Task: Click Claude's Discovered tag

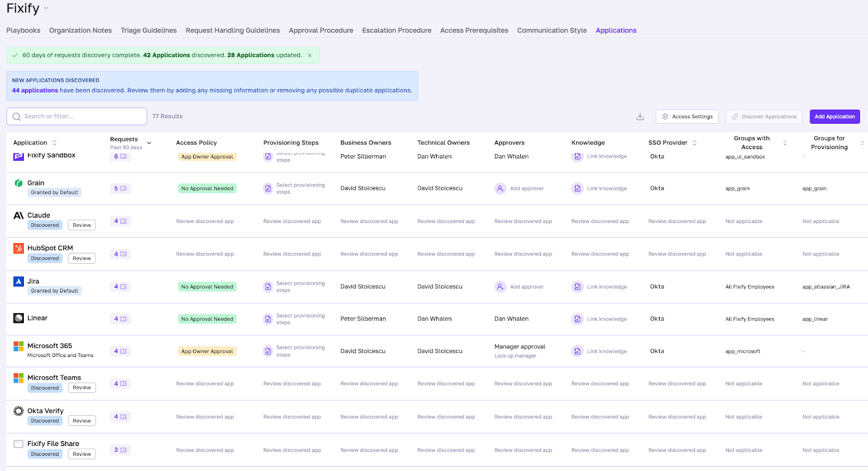Action: pos(44,225)
